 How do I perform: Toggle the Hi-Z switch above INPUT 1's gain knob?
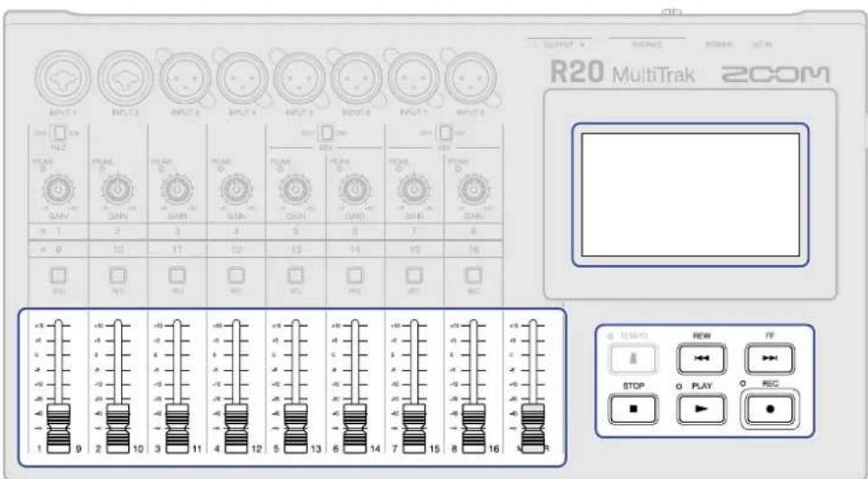58,134
